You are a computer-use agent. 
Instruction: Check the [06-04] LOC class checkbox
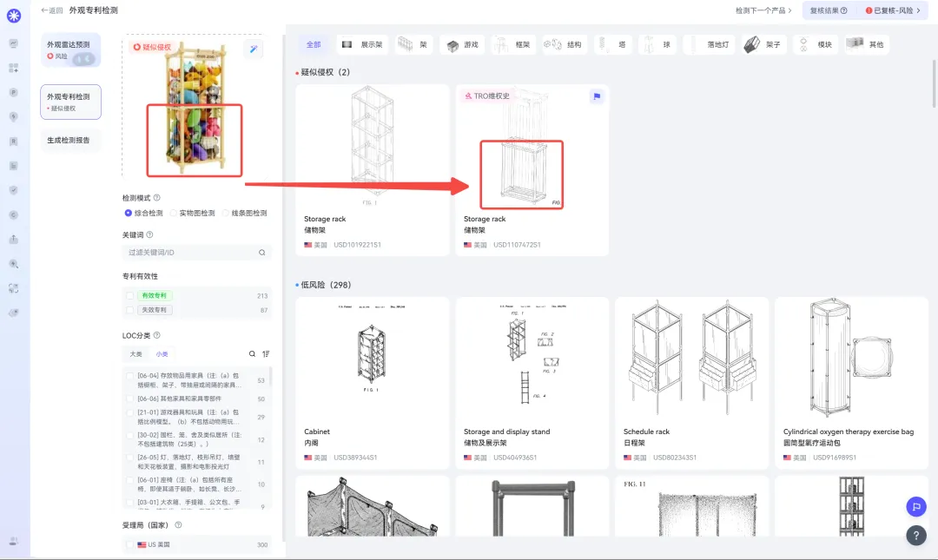129,376
